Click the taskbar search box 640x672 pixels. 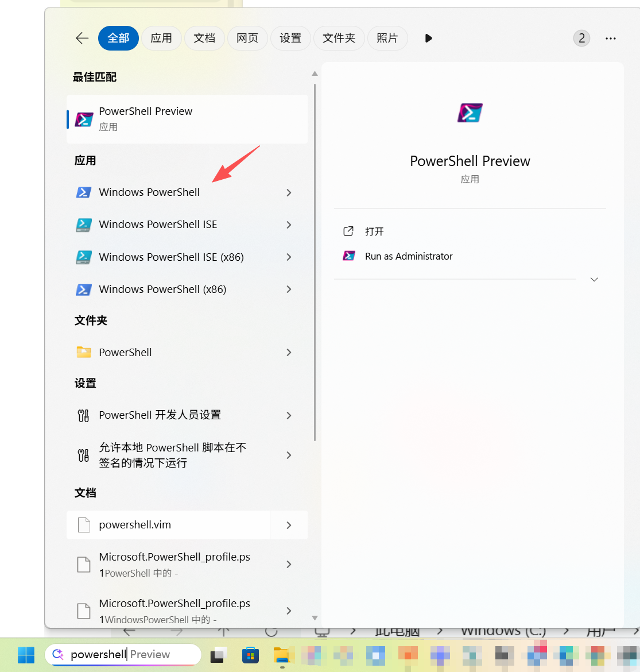click(x=123, y=655)
